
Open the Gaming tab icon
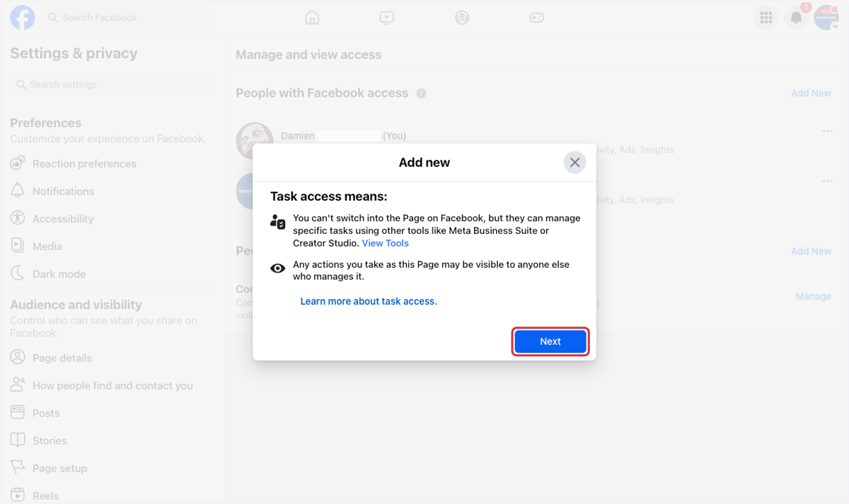(x=537, y=18)
